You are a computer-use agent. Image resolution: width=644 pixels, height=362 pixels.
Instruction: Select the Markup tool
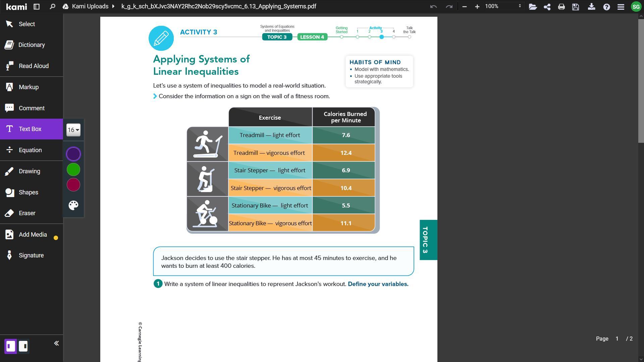(x=29, y=87)
